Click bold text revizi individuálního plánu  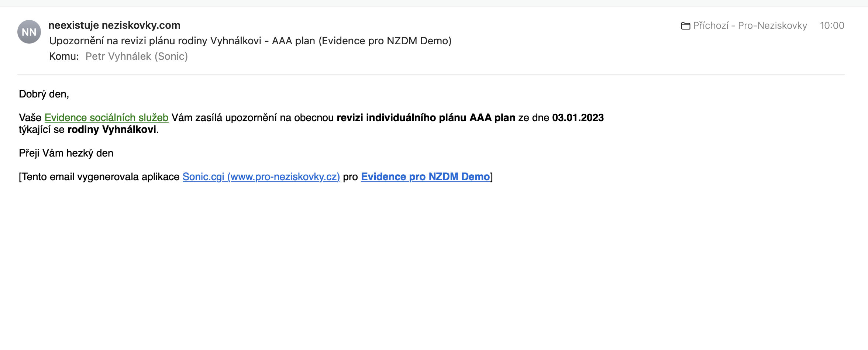(x=401, y=117)
